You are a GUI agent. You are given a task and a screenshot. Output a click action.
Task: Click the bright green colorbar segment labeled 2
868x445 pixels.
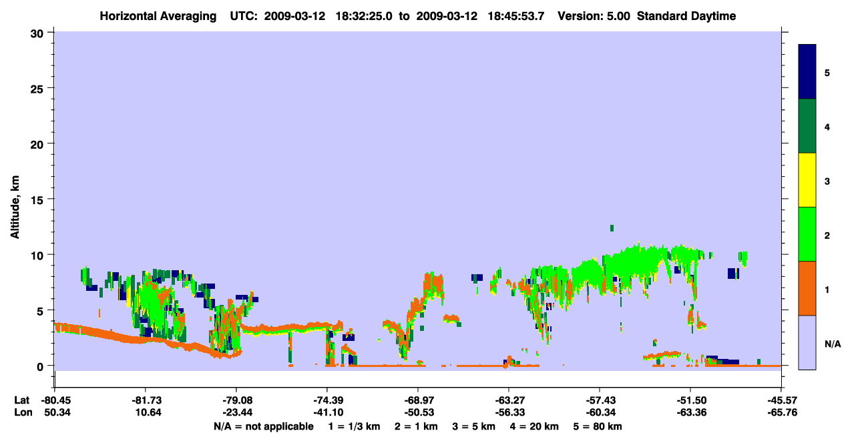click(x=807, y=234)
